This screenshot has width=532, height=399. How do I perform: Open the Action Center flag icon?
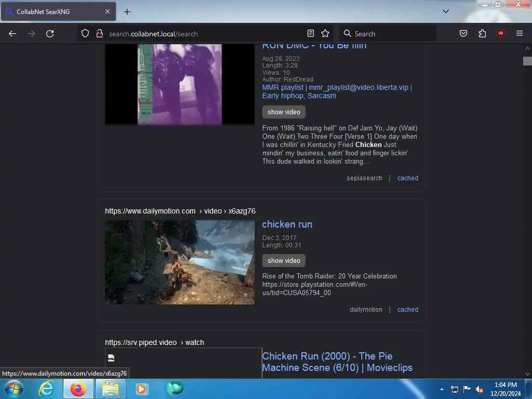(467, 389)
